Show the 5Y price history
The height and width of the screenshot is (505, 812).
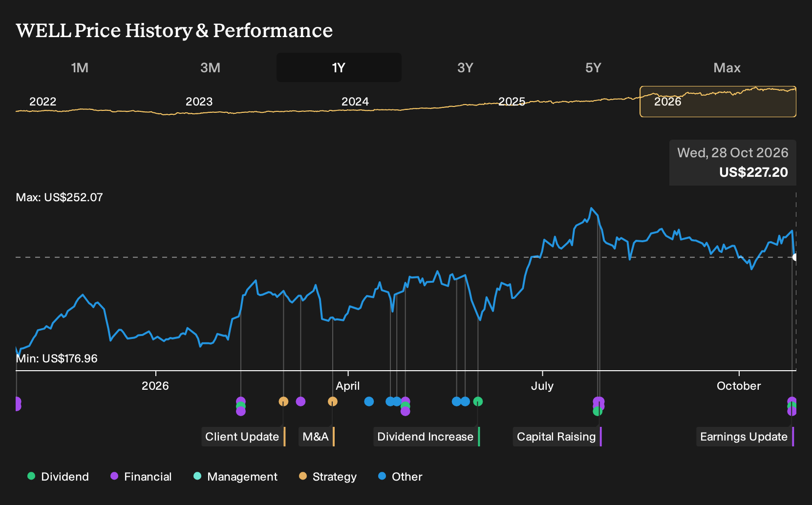593,67
